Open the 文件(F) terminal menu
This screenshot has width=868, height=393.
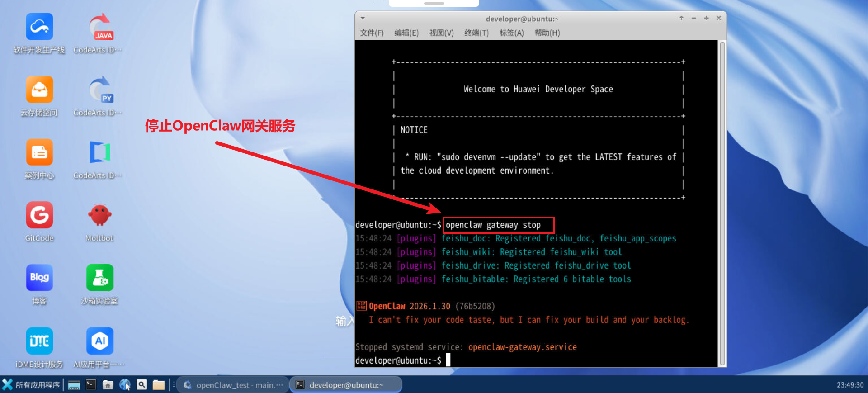tap(372, 33)
